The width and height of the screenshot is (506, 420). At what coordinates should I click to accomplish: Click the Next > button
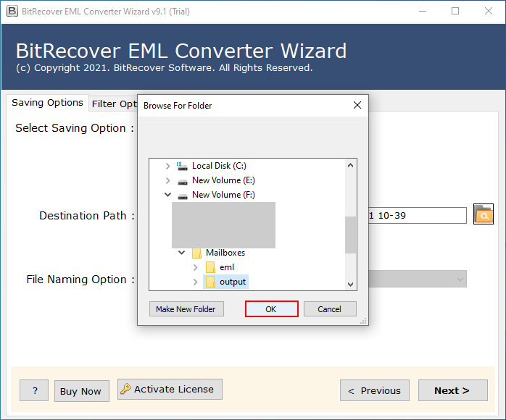(x=452, y=390)
